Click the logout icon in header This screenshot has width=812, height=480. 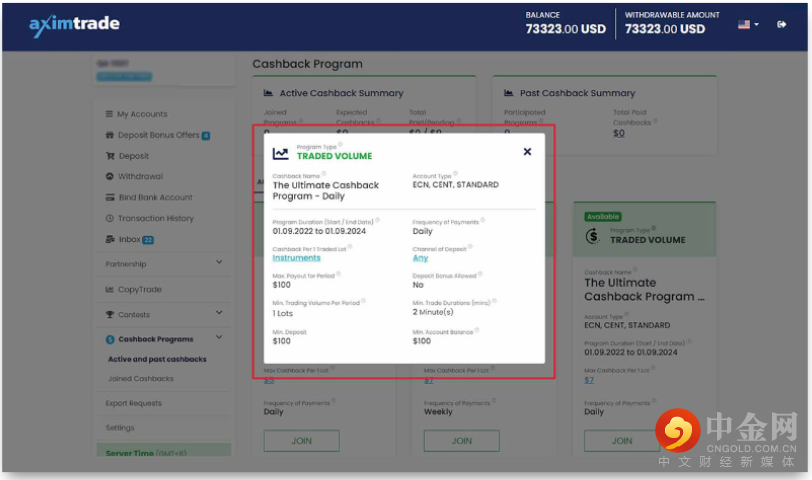point(781,24)
